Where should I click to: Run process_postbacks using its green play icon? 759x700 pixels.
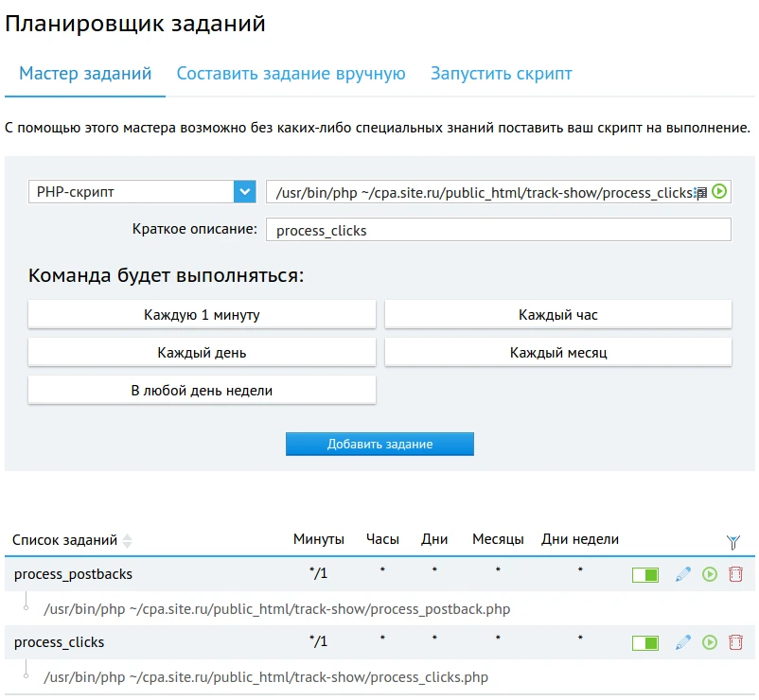(710, 574)
